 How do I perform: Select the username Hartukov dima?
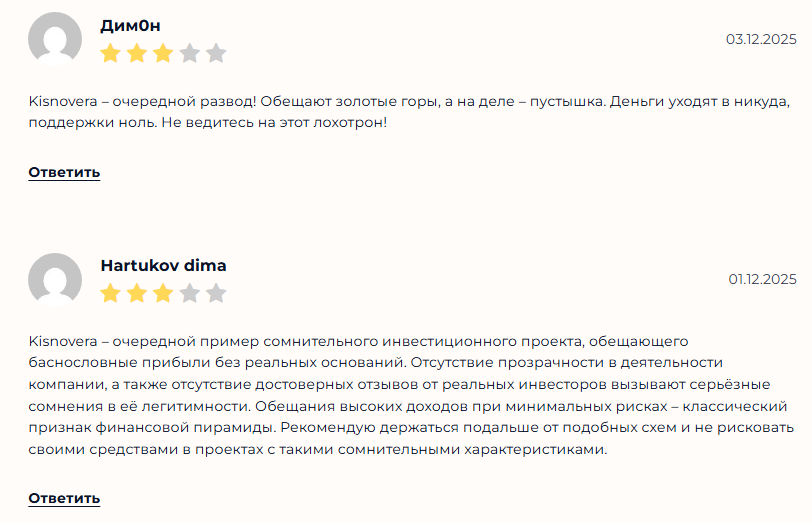pos(163,266)
